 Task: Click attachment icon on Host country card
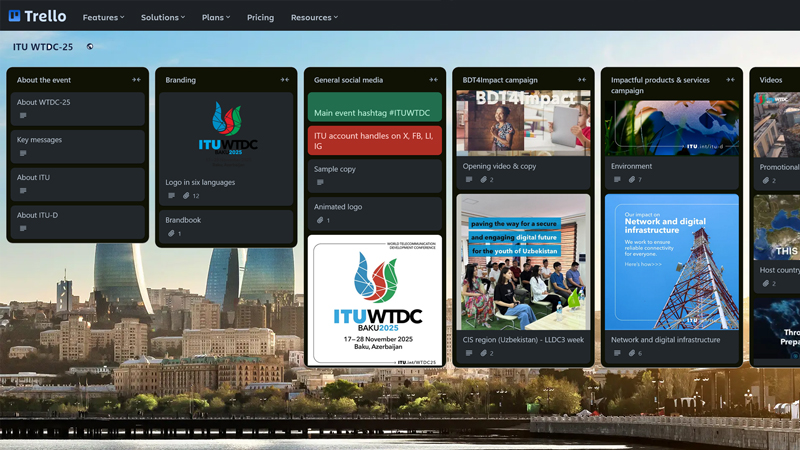pos(766,283)
